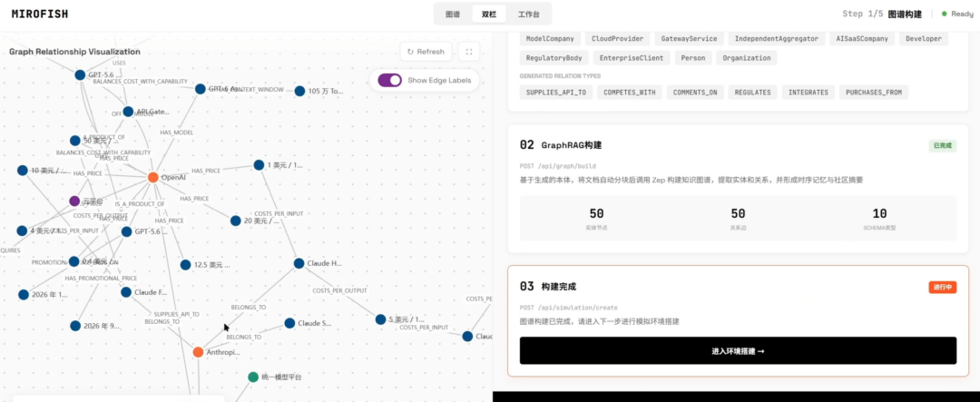Select the 12.5 美元 price node
The height and width of the screenshot is (402, 980).
[x=186, y=265]
